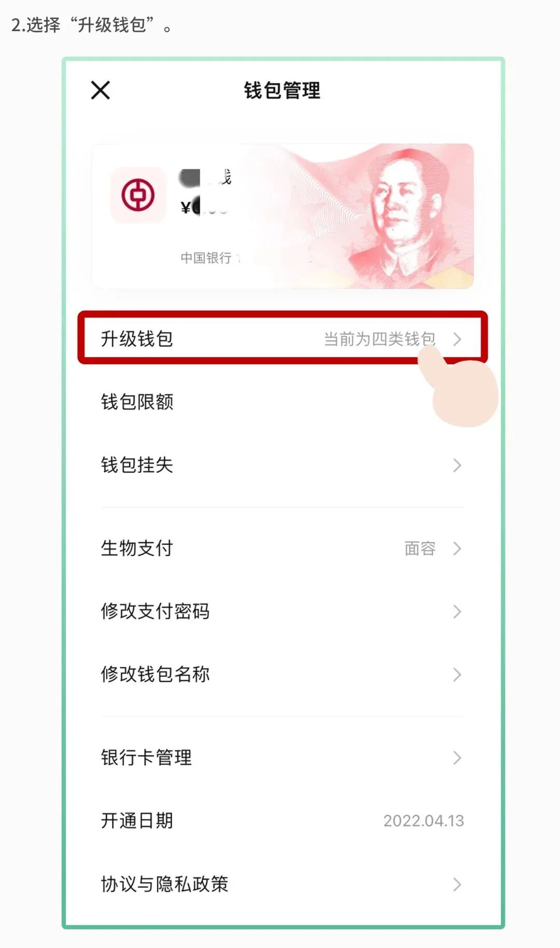Tap the arrow on 修改钱包名称 row

coord(457,675)
